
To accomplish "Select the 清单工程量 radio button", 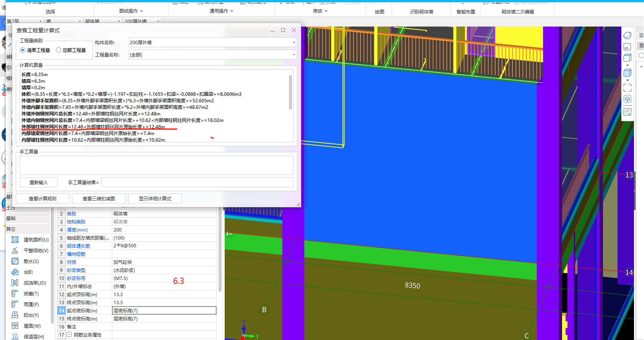I will 23,50.
